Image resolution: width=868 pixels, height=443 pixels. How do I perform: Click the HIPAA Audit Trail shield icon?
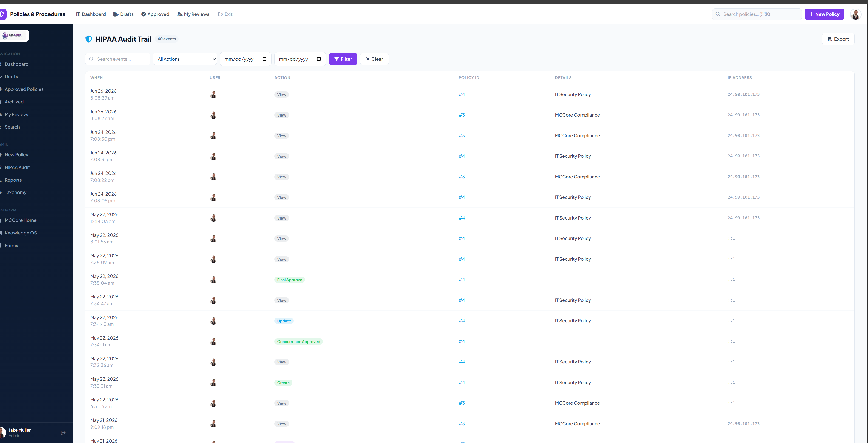click(x=89, y=39)
